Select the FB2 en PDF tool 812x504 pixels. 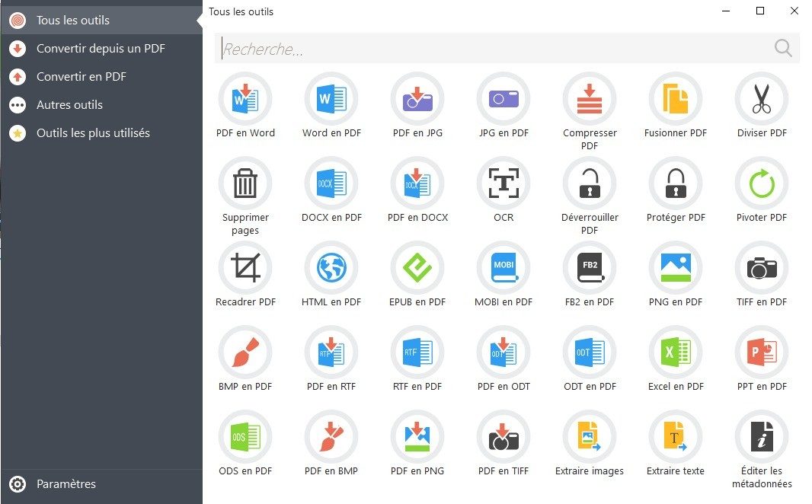(590, 267)
